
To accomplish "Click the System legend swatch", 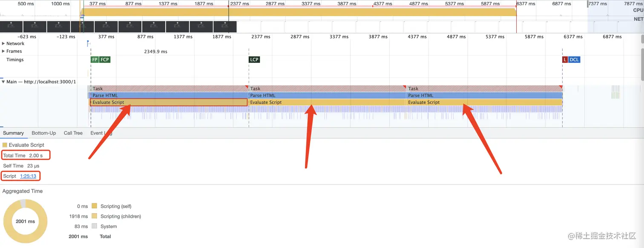I will [94, 226].
